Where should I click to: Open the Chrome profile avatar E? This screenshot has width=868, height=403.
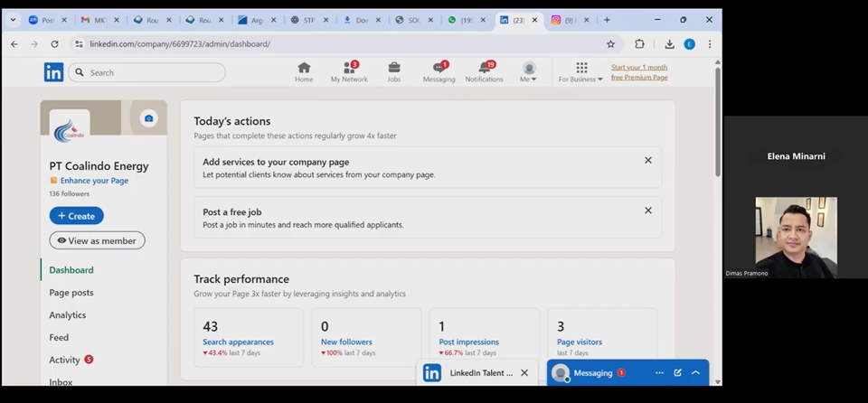point(689,44)
